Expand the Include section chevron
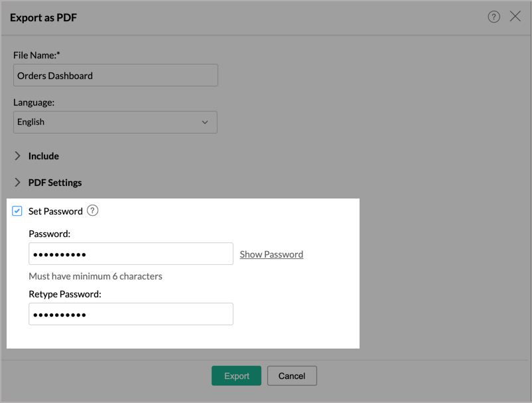The image size is (532, 403). [x=18, y=156]
